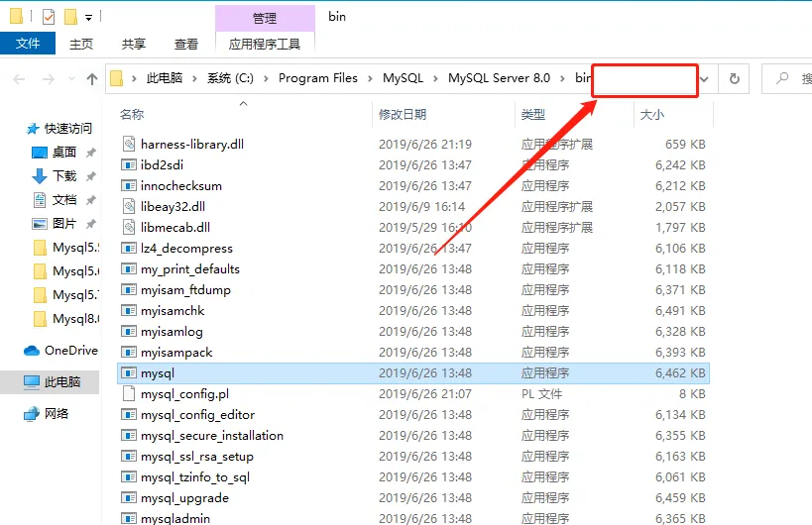Expand the chevron after MySQL breadcrumb
812x525 pixels.
435,78
